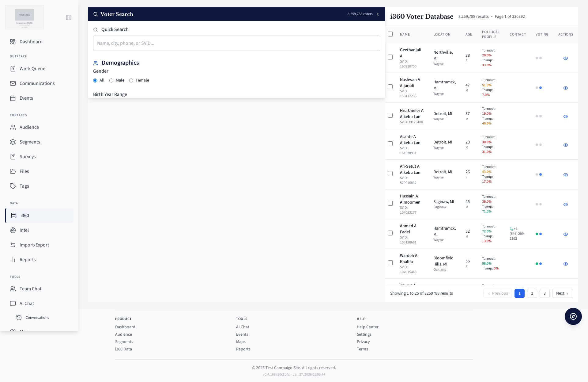Image resolution: width=588 pixels, height=382 pixels.
Task: Go to page 3 of results
Action: click(545, 293)
